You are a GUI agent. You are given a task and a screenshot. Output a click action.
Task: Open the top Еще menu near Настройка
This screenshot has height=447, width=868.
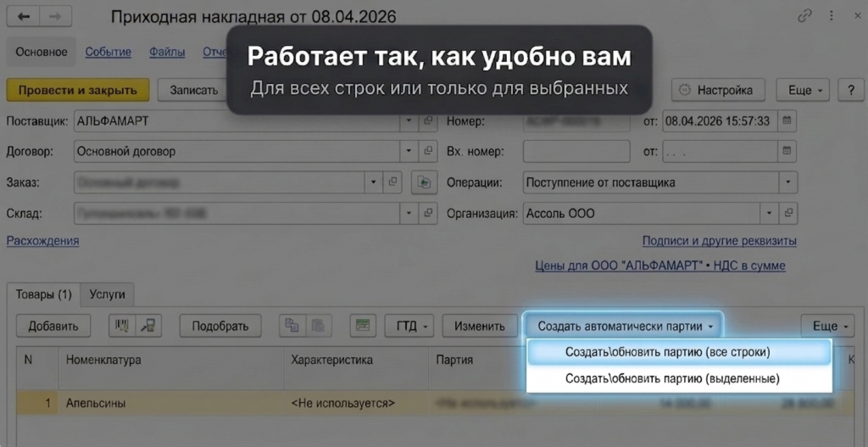[803, 90]
